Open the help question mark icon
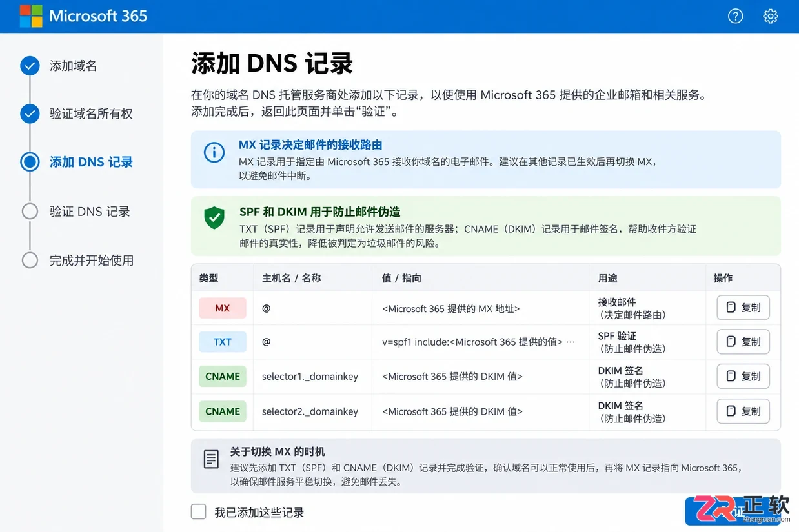799x532 pixels. (x=735, y=16)
